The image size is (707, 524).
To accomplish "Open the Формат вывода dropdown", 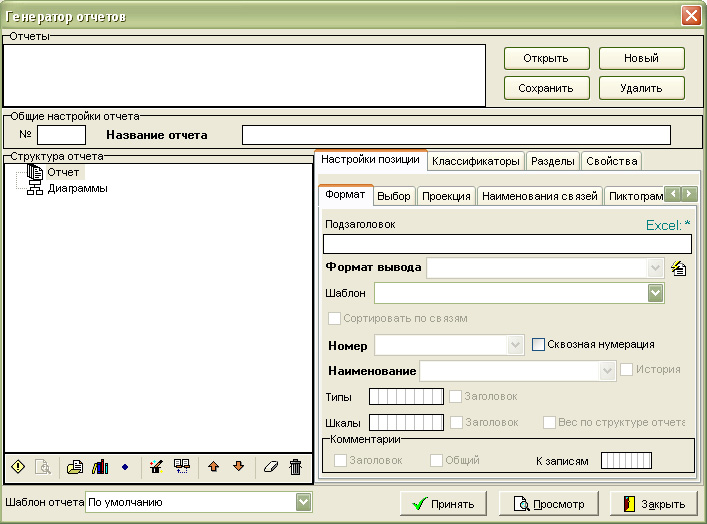I will pyautogui.click(x=655, y=268).
